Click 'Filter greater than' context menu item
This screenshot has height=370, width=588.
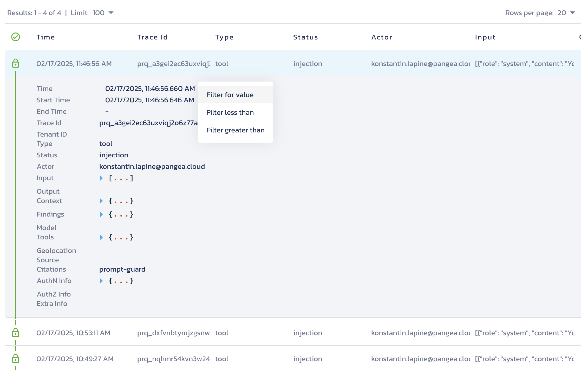pos(235,130)
